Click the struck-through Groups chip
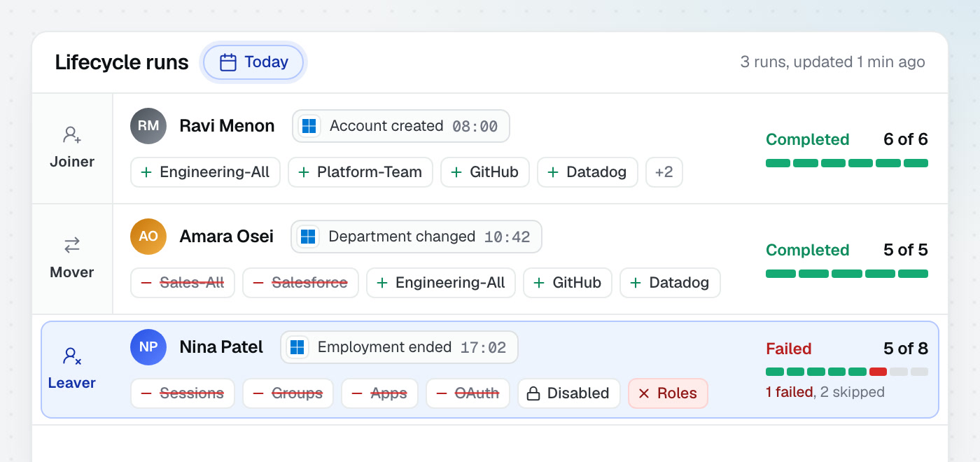 (288, 393)
